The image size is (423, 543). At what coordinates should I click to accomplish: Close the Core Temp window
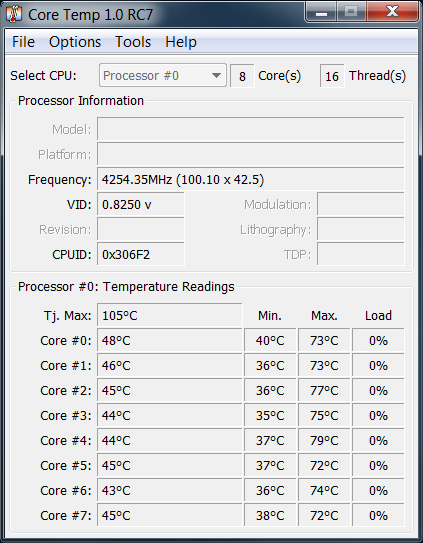(x=392, y=12)
